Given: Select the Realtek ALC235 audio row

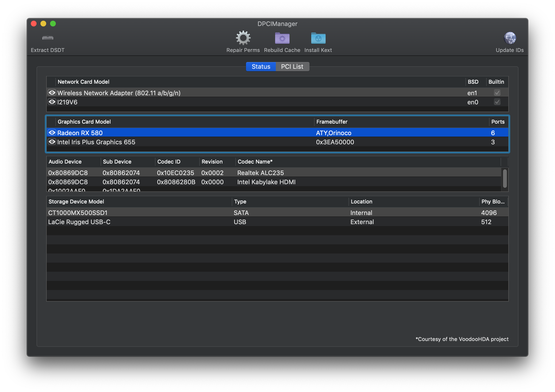Looking at the screenshot, I should [260, 173].
